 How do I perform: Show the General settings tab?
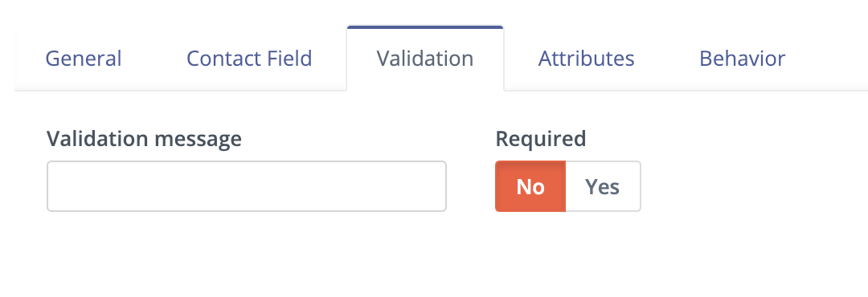(x=83, y=59)
